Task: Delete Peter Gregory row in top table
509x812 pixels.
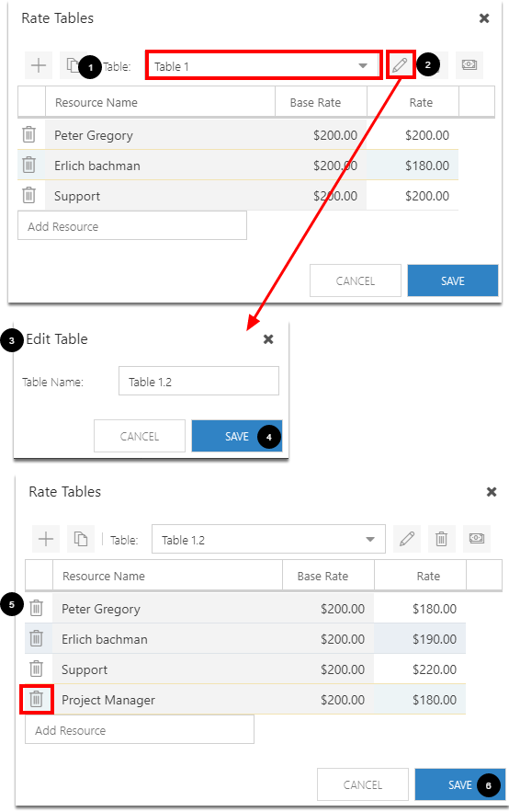Action: (29, 134)
